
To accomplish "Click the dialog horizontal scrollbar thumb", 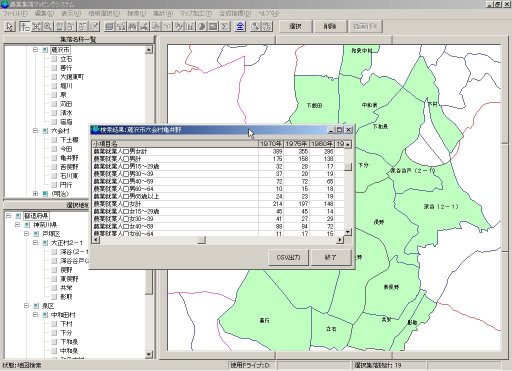I will (x=202, y=240).
